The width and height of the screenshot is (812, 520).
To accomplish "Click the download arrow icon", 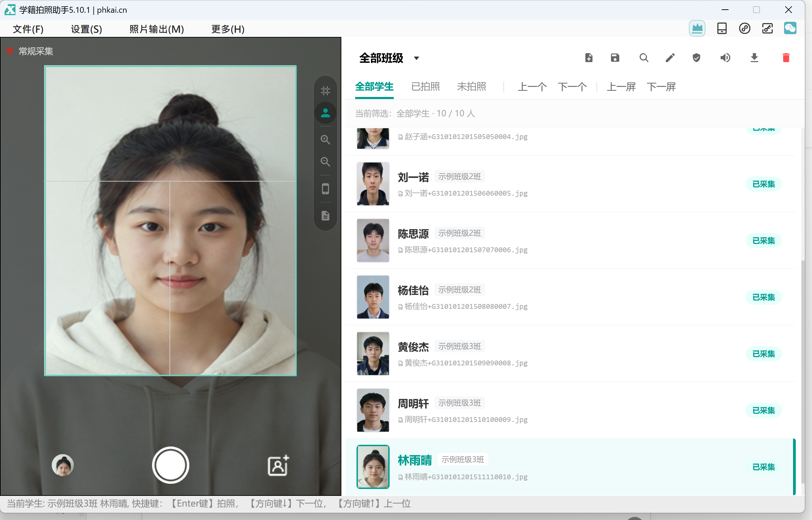I will click(x=754, y=58).
